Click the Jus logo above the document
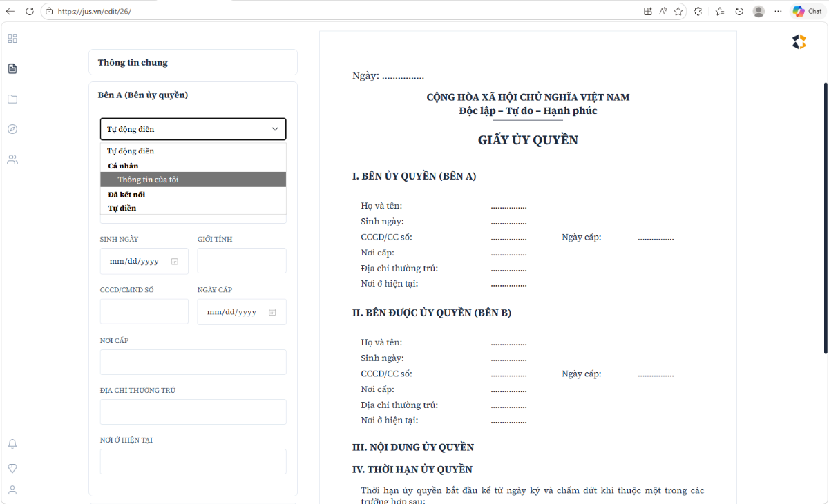The width and height of the screenshot is (829, 504). [799, 41]
